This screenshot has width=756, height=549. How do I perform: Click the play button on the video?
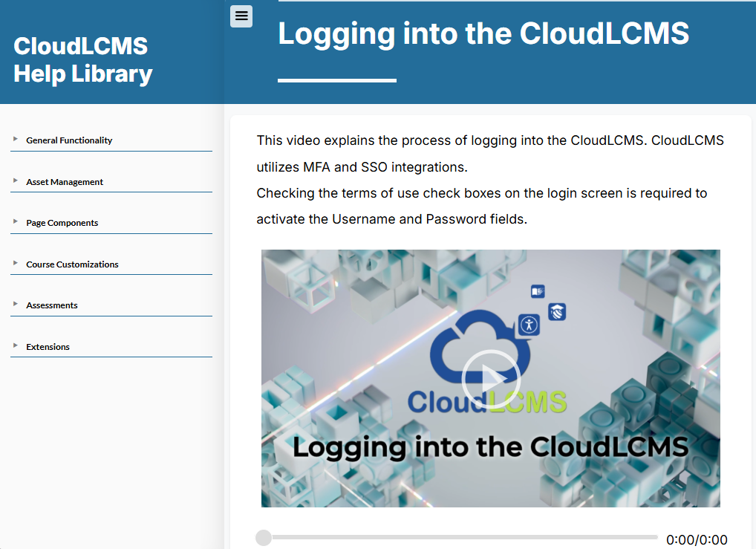pos(491,380)
